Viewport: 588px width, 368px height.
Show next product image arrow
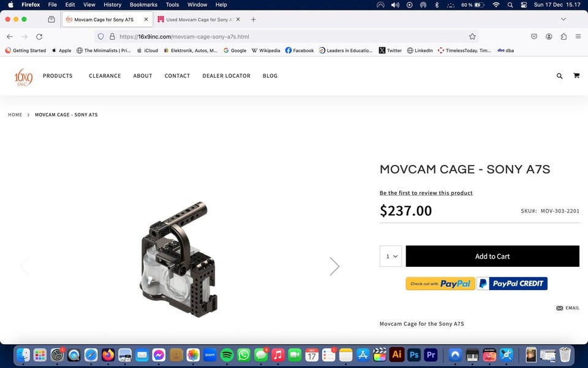(334, 266)
